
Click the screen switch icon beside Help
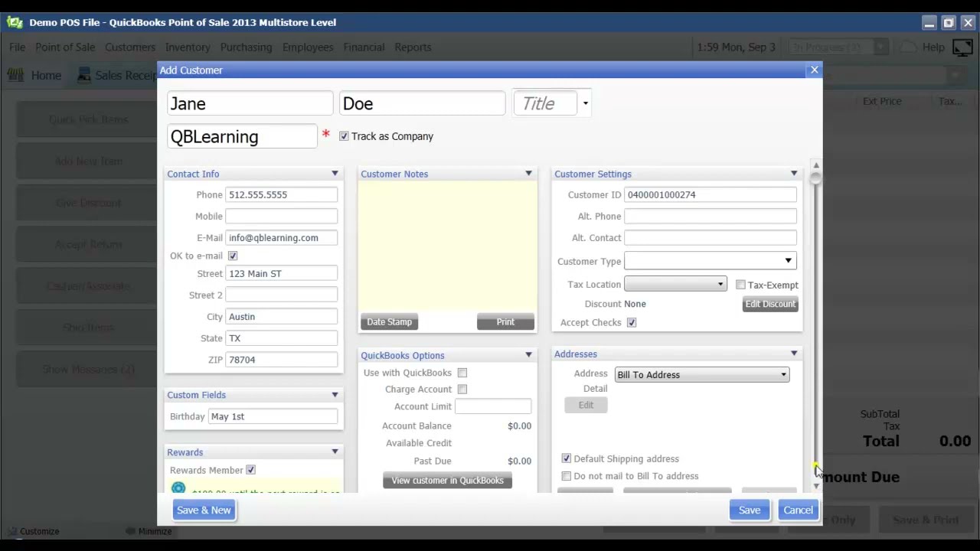point(962,47)
